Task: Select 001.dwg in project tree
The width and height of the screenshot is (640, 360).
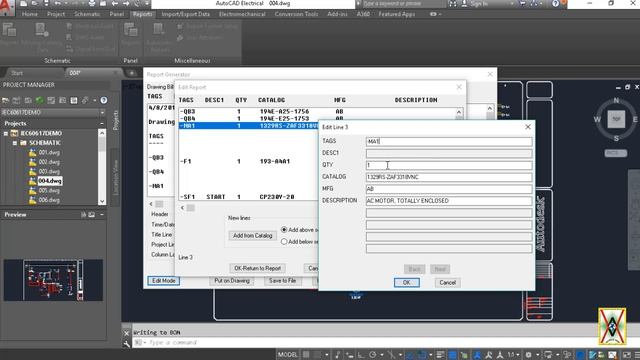Action: (49, 152)
